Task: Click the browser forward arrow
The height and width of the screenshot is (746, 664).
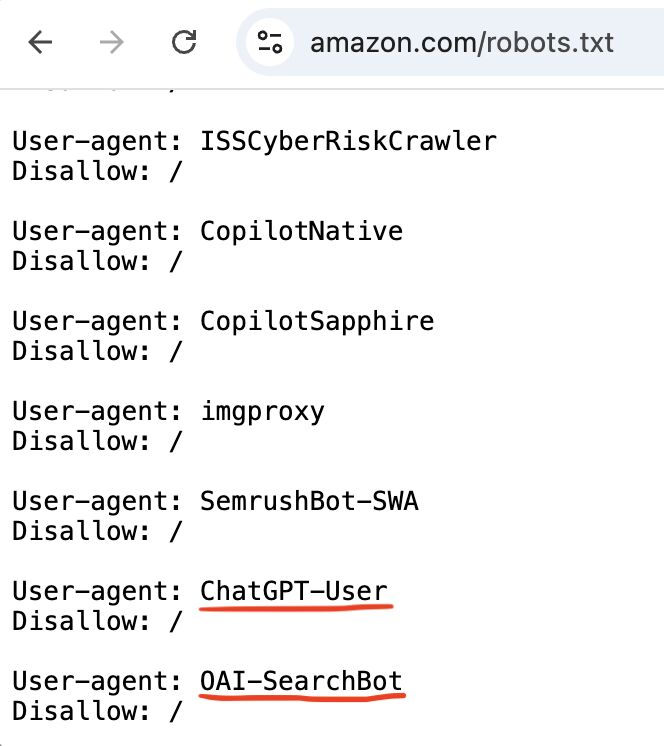Action: pos(112,42)
